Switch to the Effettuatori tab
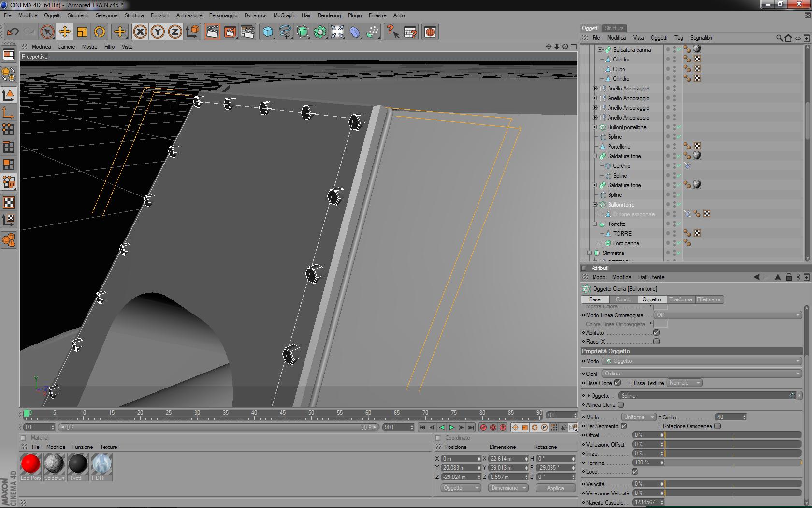812x508 pixels. click(x=709, y=299)
